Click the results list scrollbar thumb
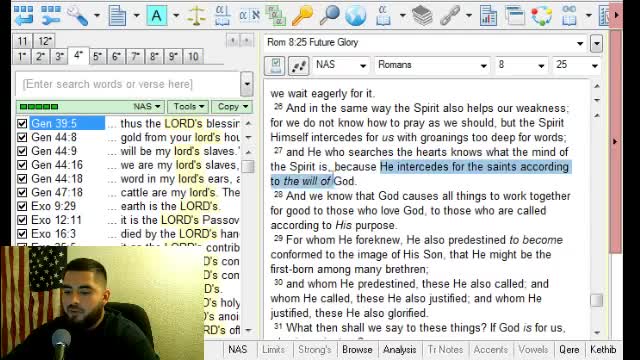640x360 pixels. (248, 167)
